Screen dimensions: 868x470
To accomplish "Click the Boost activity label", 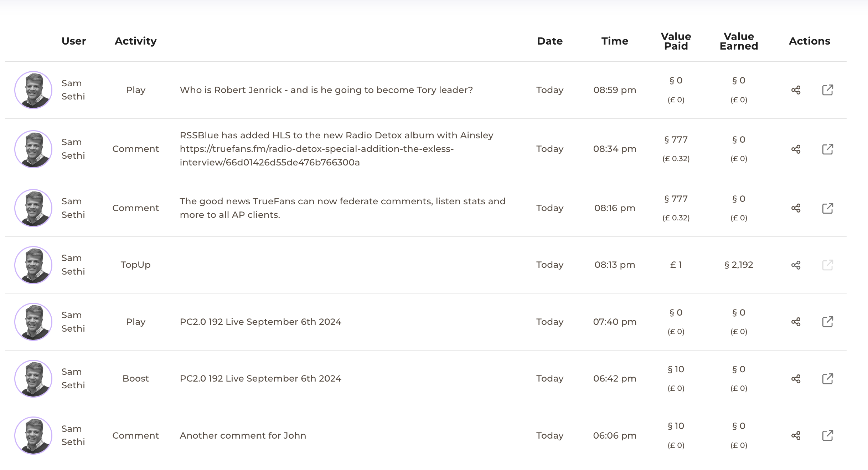I will [135, 378].
